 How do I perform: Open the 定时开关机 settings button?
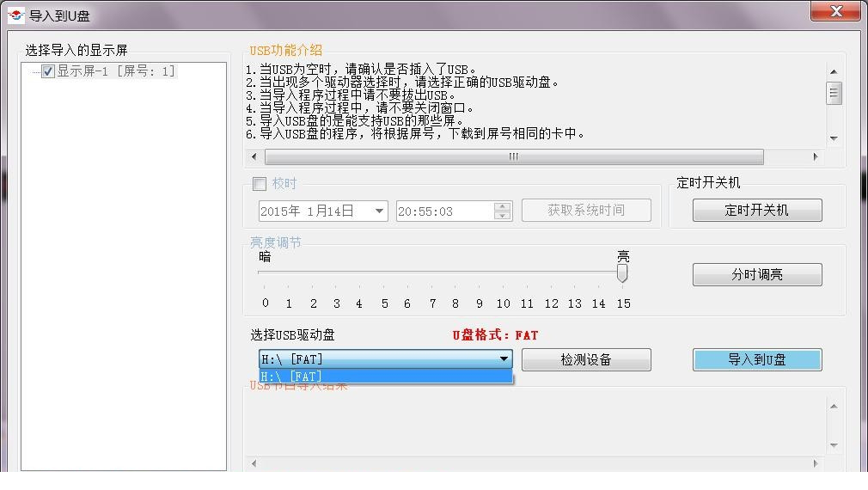pyautogui.click(x=757, y=211)
